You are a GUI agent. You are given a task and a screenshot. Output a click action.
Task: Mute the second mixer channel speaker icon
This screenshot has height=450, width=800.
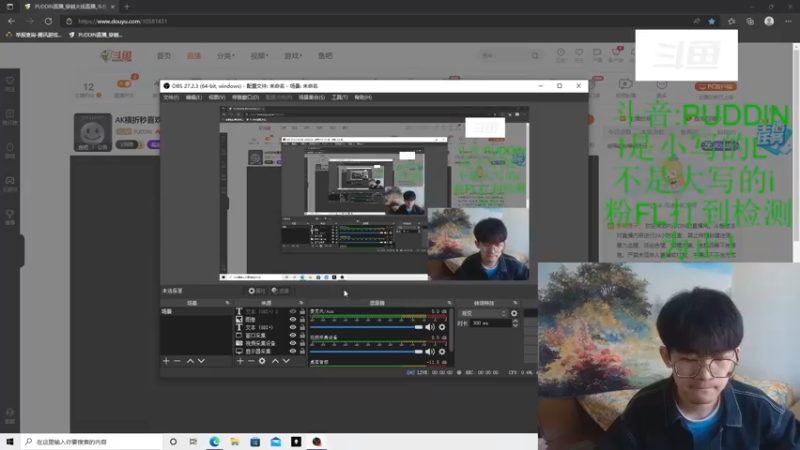(x=430, y=352)
